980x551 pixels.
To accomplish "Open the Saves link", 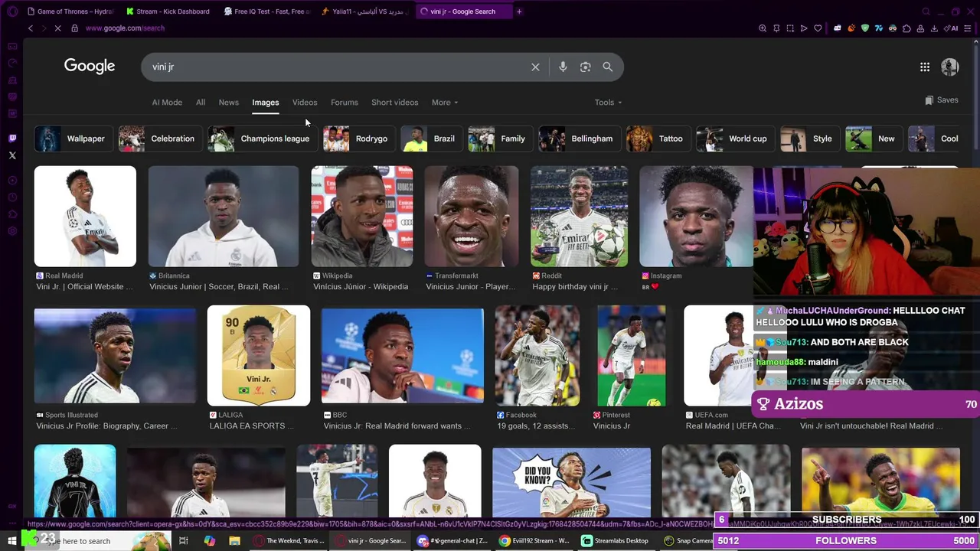I will (x=941, y=100).
